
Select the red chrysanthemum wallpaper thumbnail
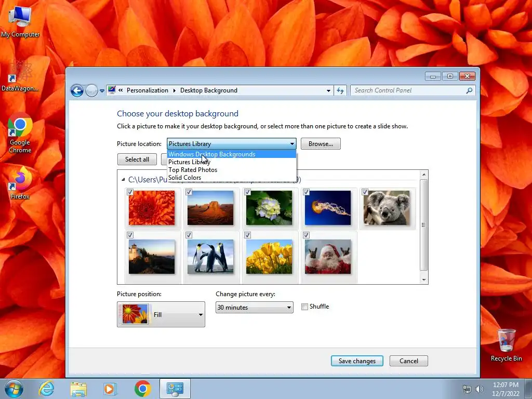point(152,208)
